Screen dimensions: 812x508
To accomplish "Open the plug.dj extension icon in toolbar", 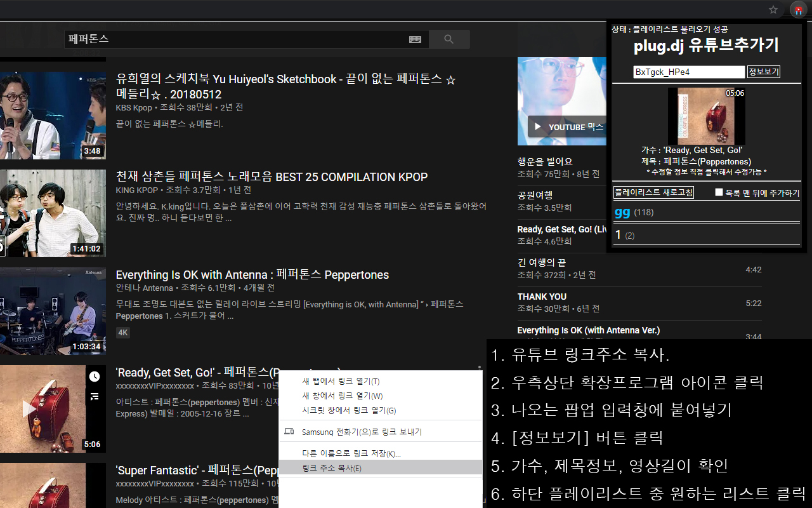I will pos(798,10).
